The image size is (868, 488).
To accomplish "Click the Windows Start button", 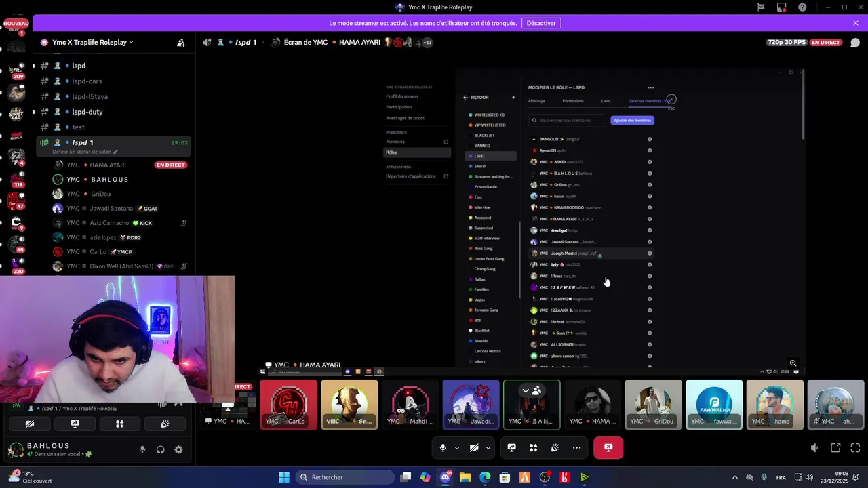I will pyautogui.click(x=284, y=477).
